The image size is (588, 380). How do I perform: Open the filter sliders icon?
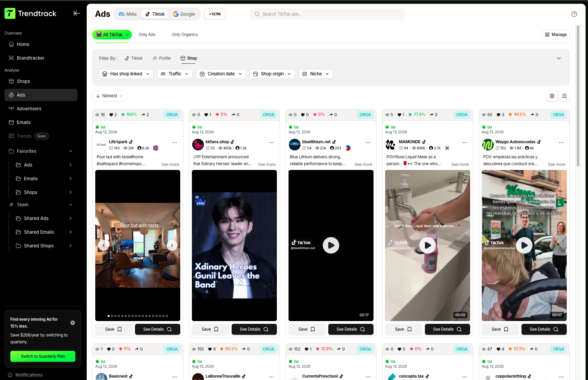coord(564,96)
